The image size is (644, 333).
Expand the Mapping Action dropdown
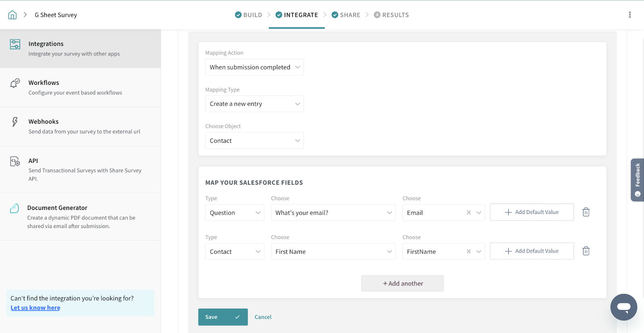click(254, 67)
